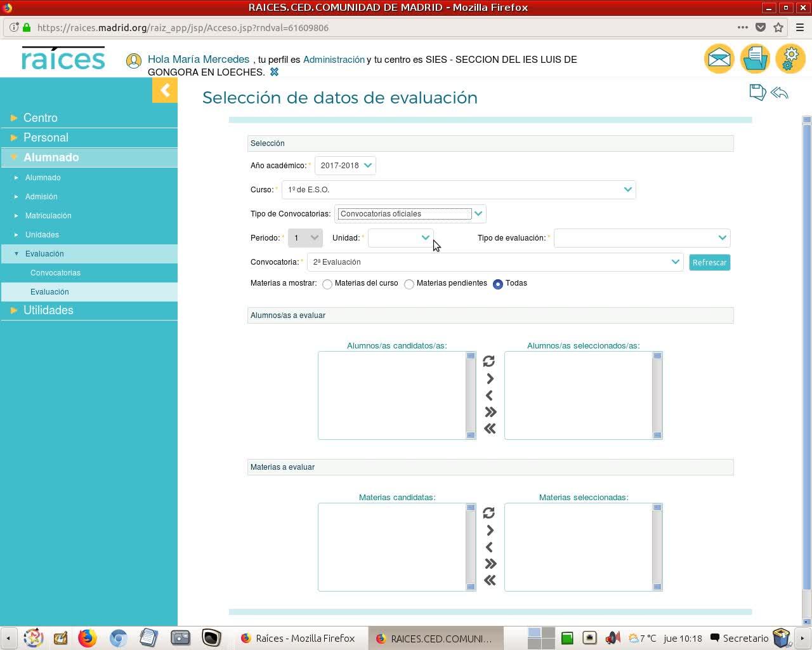812x650 pixels.
Task: Open Convocatorias in the sidebar
Action: [55, 273]
